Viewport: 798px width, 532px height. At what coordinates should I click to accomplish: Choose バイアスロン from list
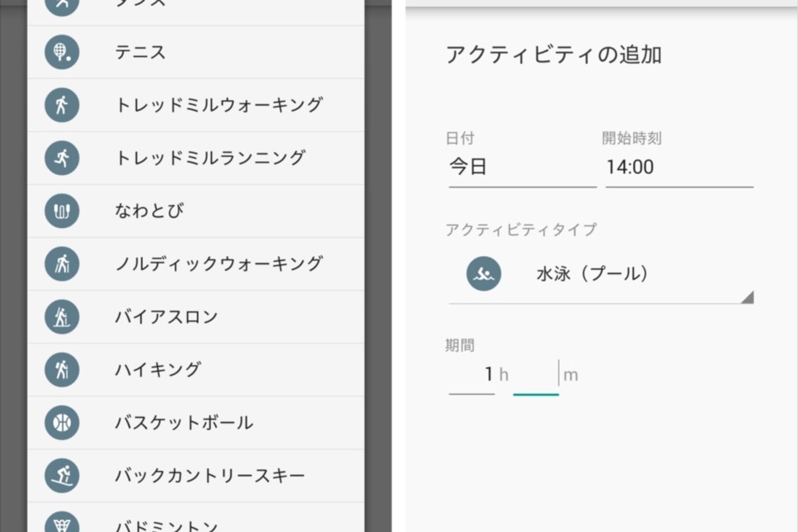196,317
